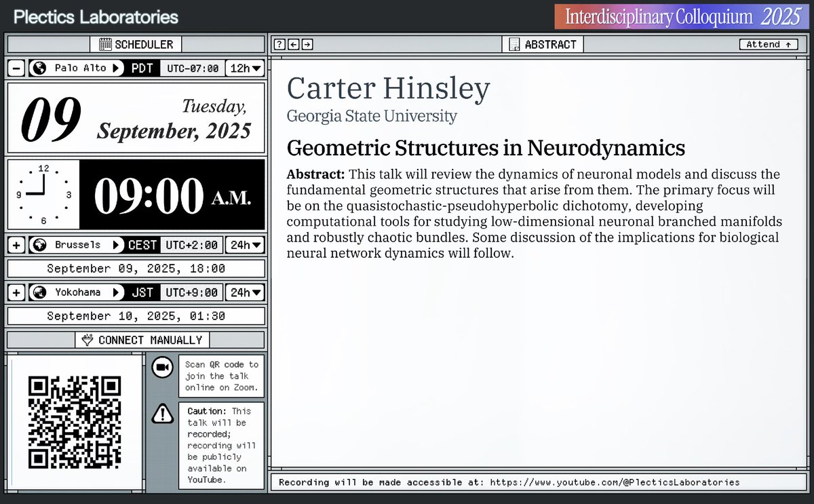The image size is (814, 504).
Task: Click the Zoom QR code
Action: point(75,423)
